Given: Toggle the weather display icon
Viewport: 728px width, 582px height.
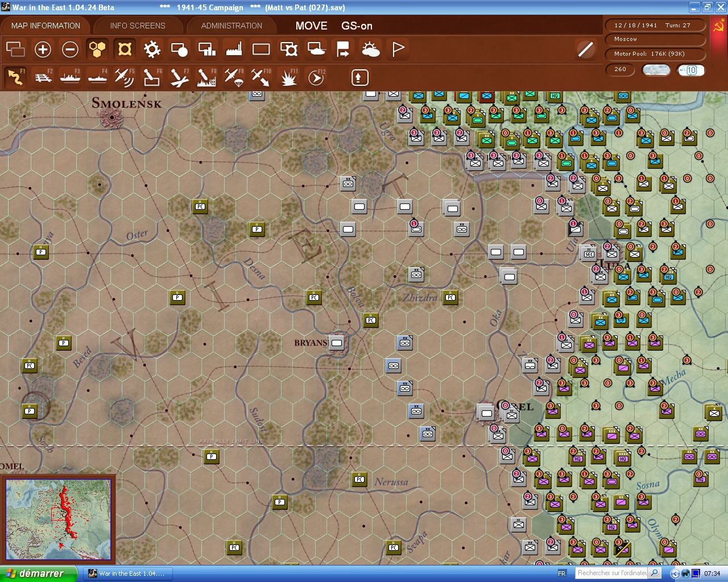Looking at the screenshot, I should click(370, 49).
